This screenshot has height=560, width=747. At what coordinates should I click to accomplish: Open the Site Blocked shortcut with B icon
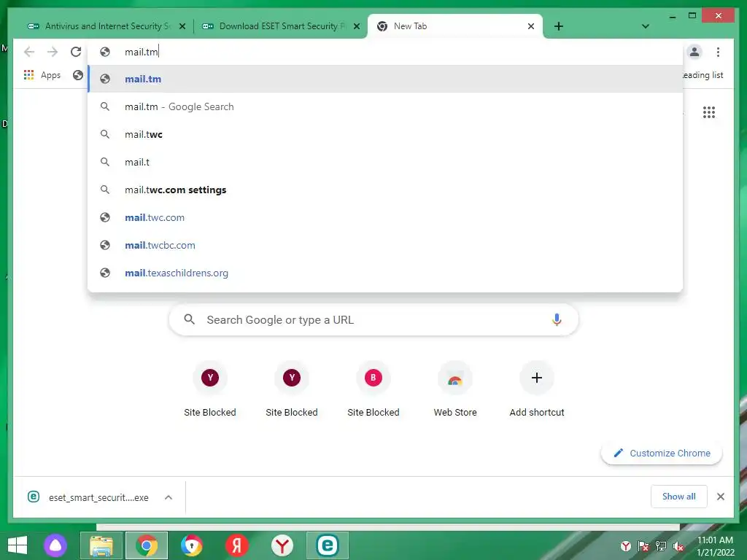[x=373, y=389]
